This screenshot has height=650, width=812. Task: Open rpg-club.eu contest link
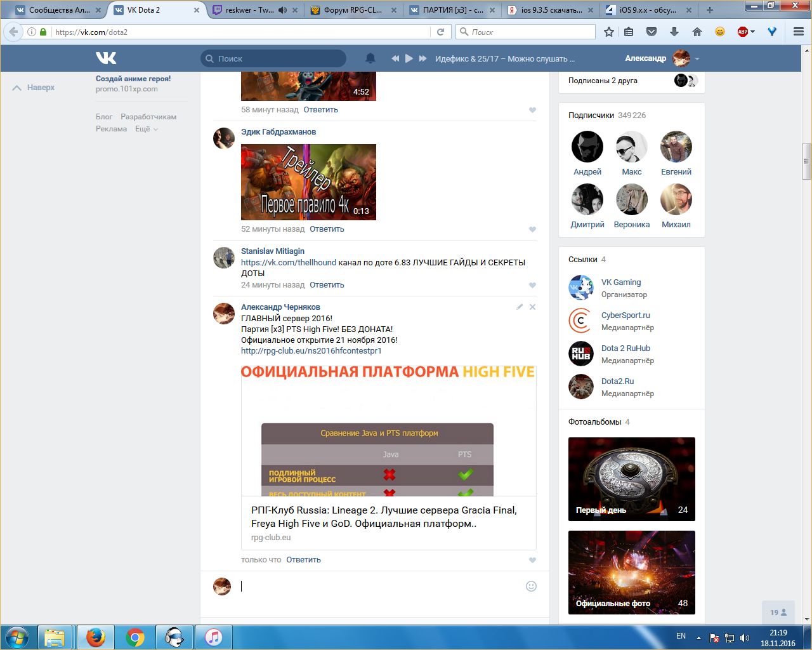(x=311, y=350)
